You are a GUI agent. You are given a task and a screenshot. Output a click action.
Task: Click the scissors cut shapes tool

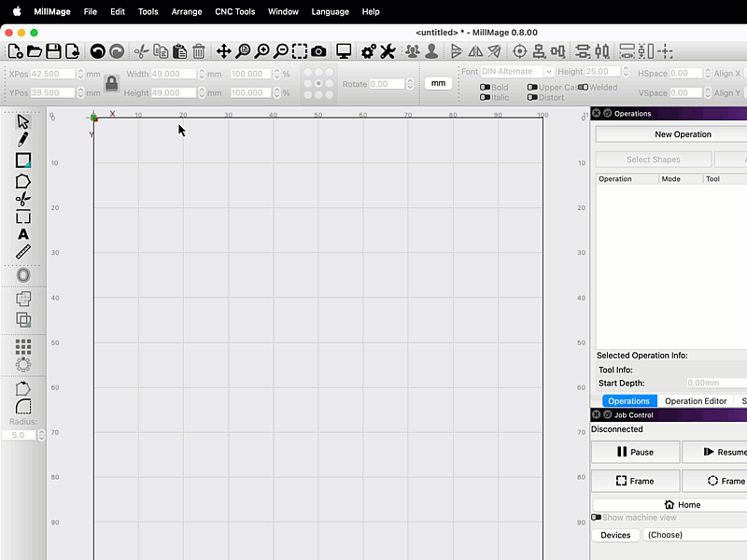tap(23, 199)
